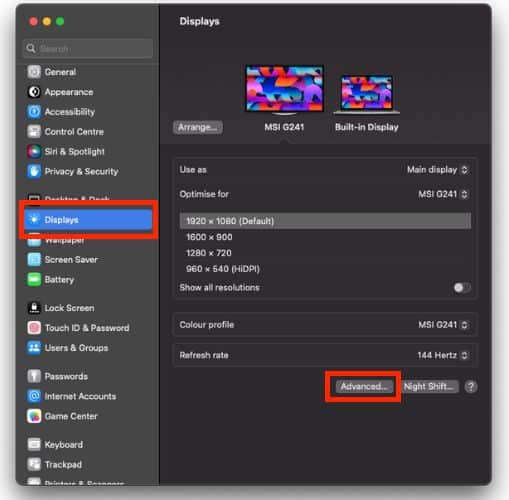The height and width of the screenshot is (500, 509).
Task: Open the Use as Main display dropdown
Action: (438, 170)
